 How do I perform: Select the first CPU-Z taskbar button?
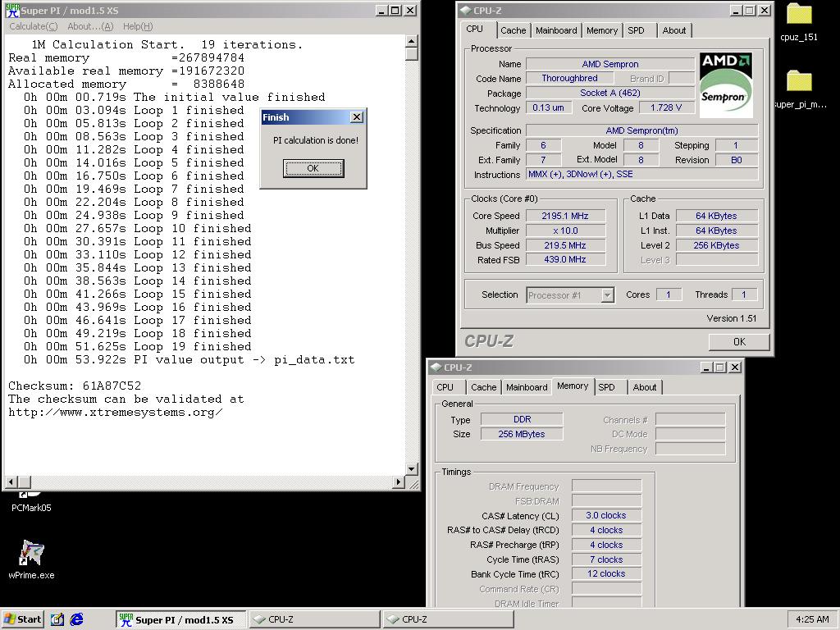click(314, 619)
